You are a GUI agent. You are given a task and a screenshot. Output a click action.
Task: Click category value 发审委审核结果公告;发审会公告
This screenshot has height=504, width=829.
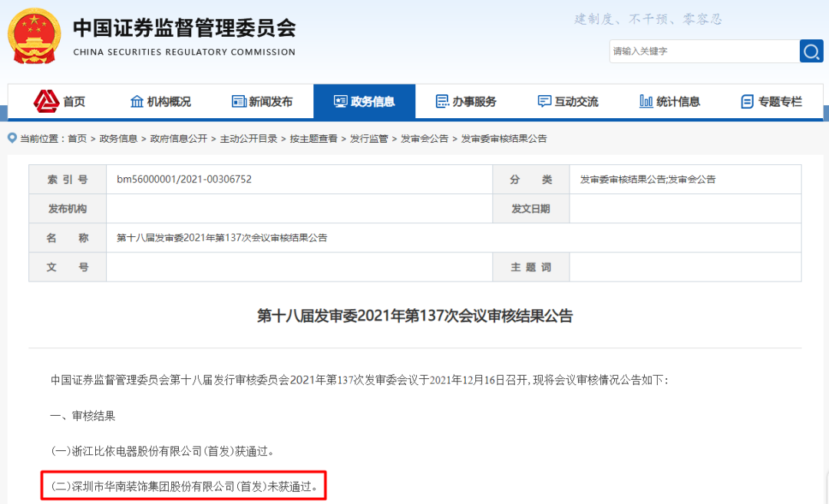(x=648, y=180)
